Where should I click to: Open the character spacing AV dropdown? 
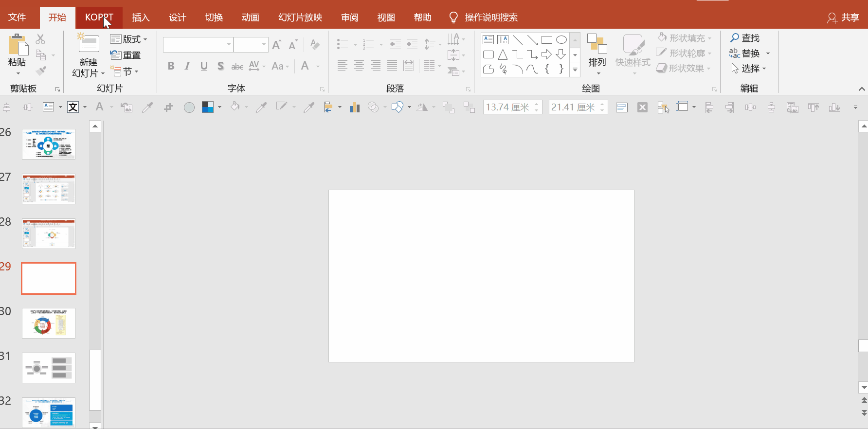tap(257, 66)
